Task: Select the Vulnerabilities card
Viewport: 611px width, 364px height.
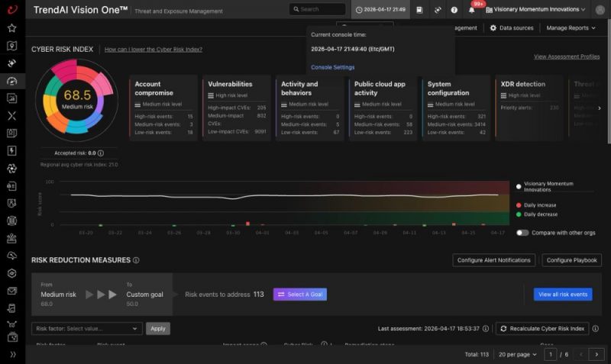Action: (x=237, y=108)
